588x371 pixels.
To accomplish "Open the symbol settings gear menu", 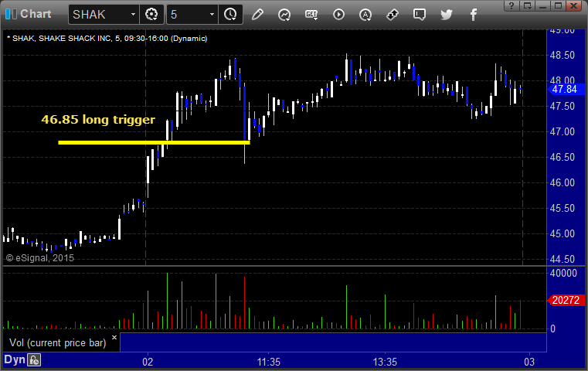I will click(151, 15).
